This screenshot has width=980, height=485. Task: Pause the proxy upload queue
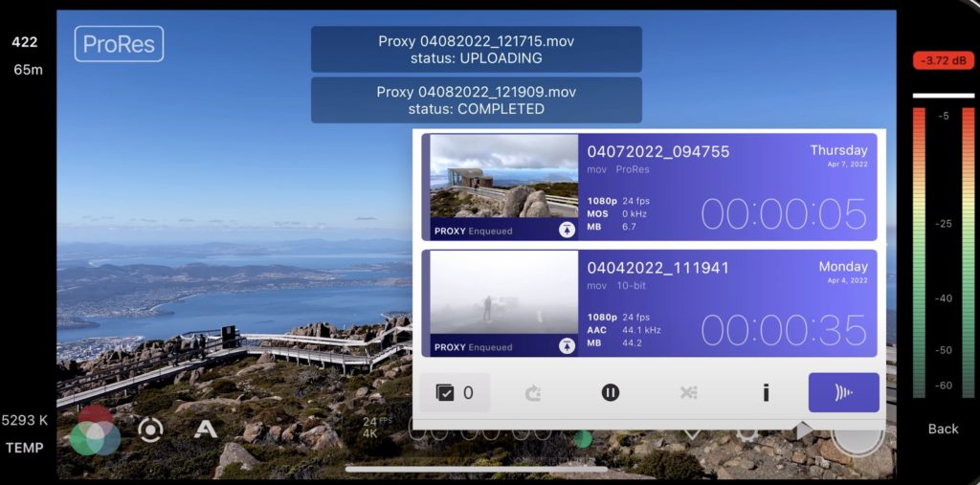coord(611,393)
